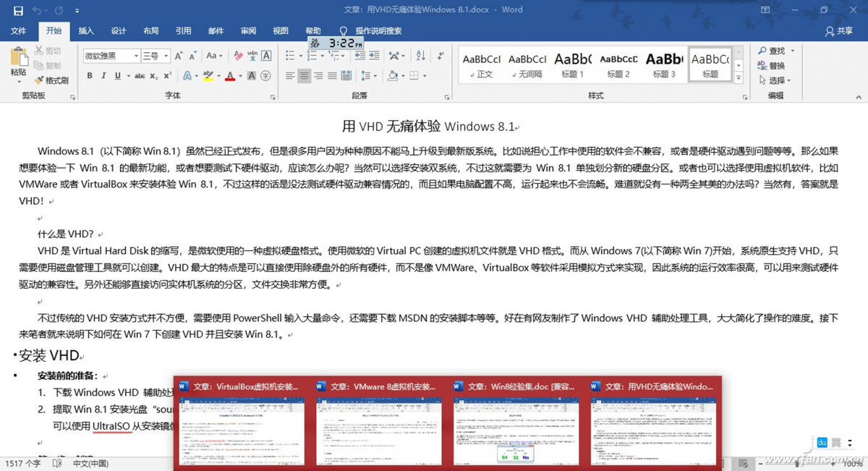
Task: Click the Text Effects (glowing A) icon
Action: (187, 75)
